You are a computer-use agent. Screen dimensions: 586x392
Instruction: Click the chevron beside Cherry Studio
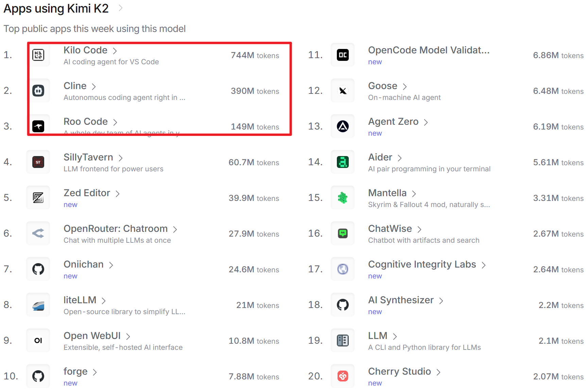pos(438,372)
